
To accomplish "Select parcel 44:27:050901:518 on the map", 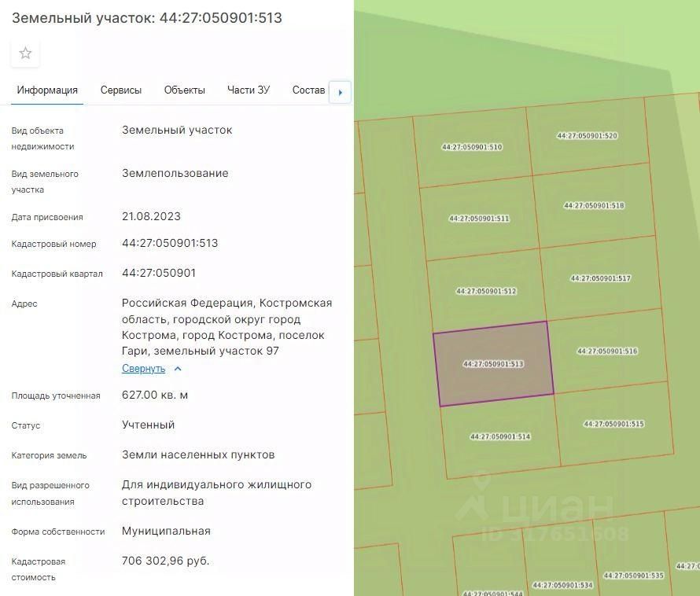I will point(594,206).
